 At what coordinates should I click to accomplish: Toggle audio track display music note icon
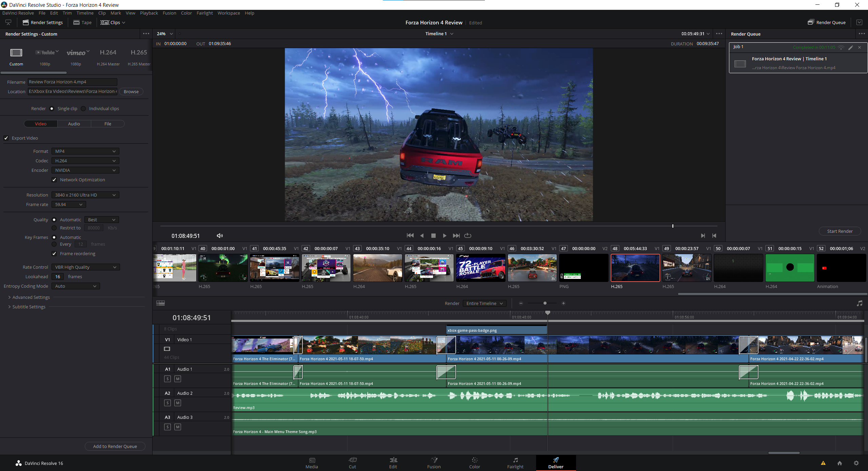(x=860, y=303)
